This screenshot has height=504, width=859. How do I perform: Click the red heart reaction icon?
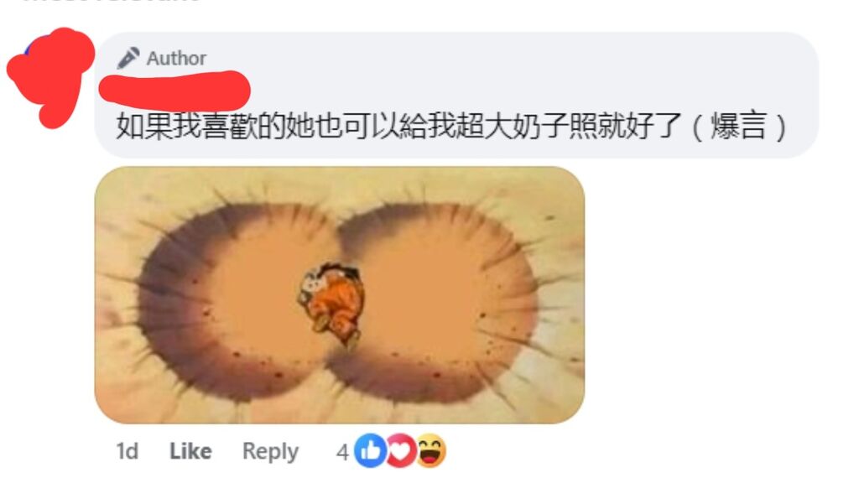(x=401, y=451)
